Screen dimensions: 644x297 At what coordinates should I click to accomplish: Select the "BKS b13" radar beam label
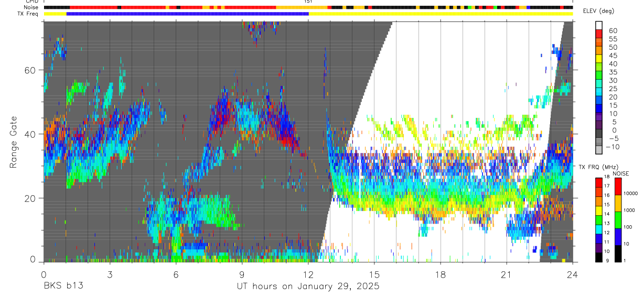[63, 286]
